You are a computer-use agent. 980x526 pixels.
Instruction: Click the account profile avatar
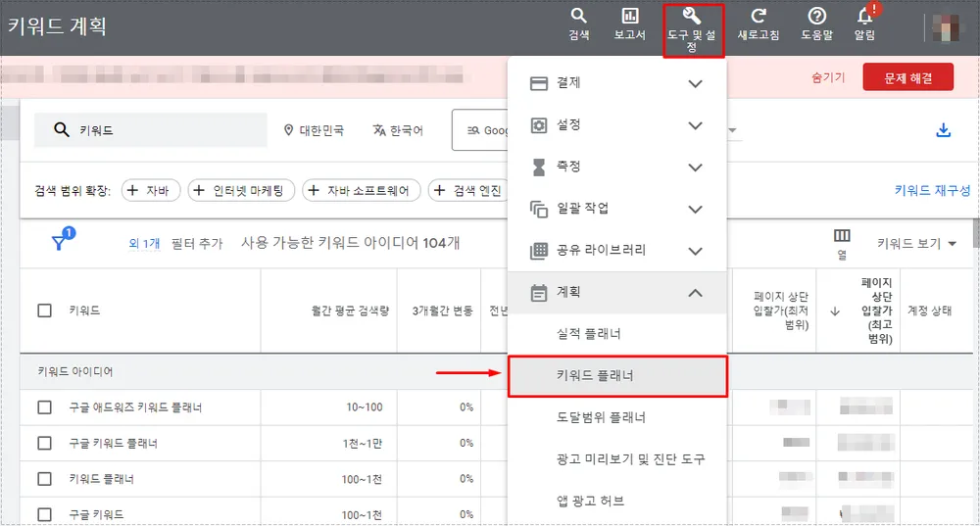click(946, 27)
